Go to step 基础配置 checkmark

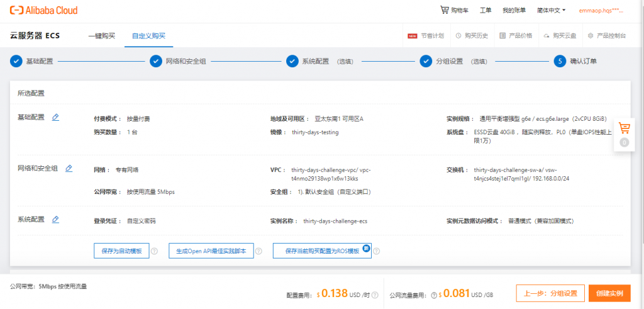point(16,61)
